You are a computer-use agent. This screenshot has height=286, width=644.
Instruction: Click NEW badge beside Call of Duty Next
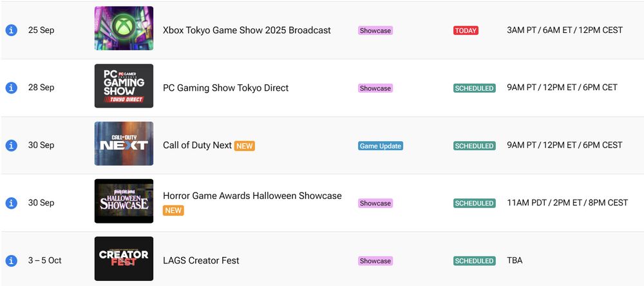(x=244, y=146)
